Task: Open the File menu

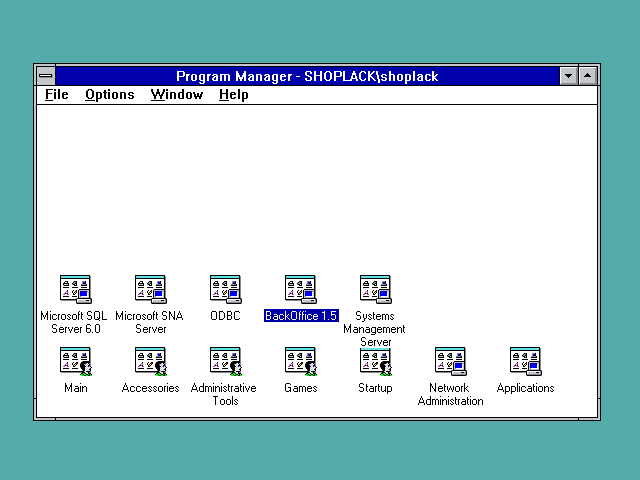Action: click(57, 95)
